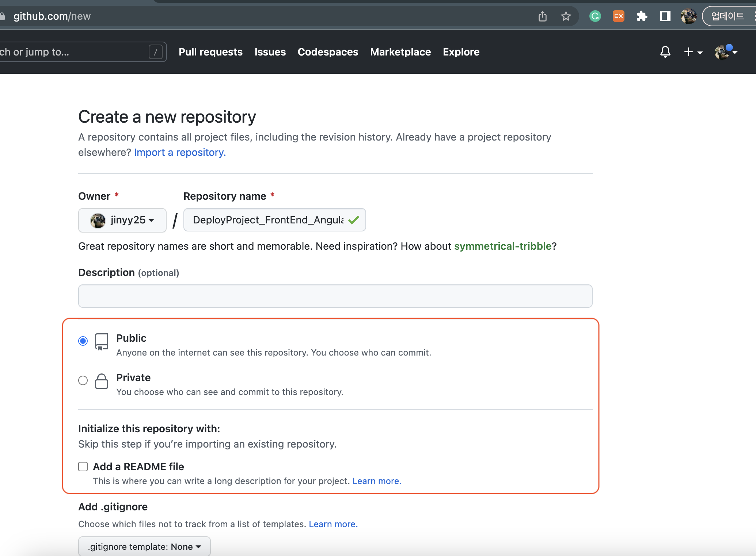Viewport: 756px width, 556px height.
Task: Open the orange EX extension icon
Action: 618,16
